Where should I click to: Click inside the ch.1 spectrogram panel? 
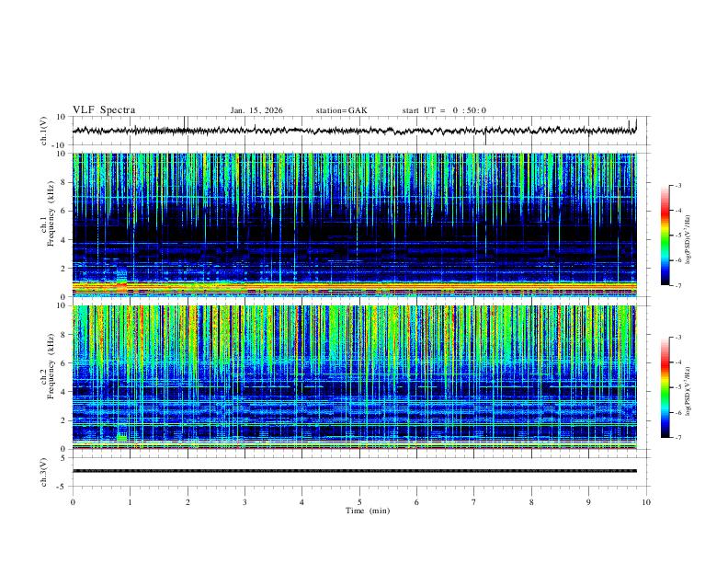coord(355,224)
